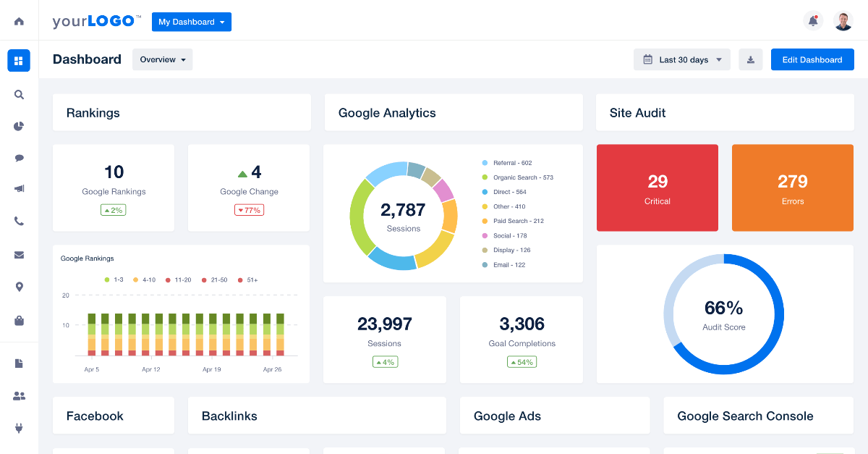Click the download export icon

point(750,59)
